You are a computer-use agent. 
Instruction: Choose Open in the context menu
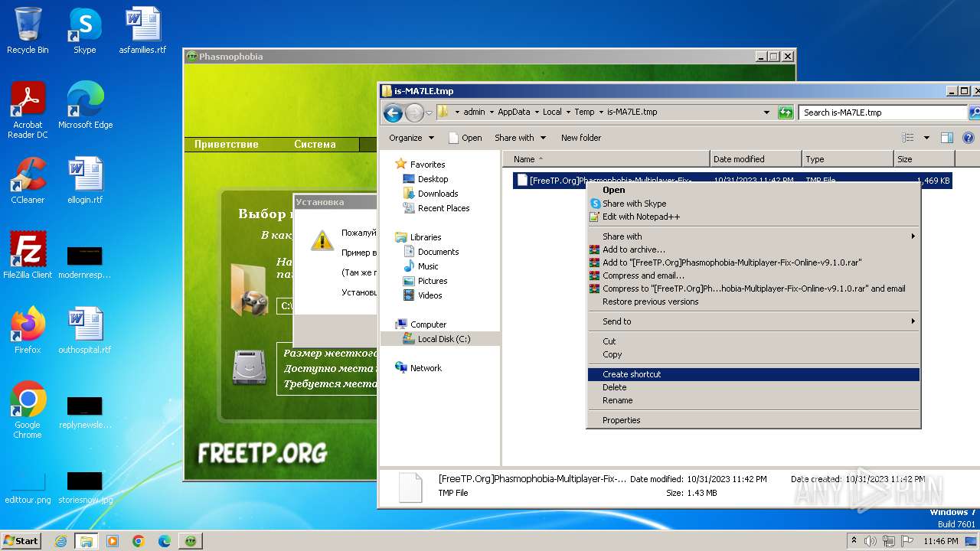(x=753, y=190)
